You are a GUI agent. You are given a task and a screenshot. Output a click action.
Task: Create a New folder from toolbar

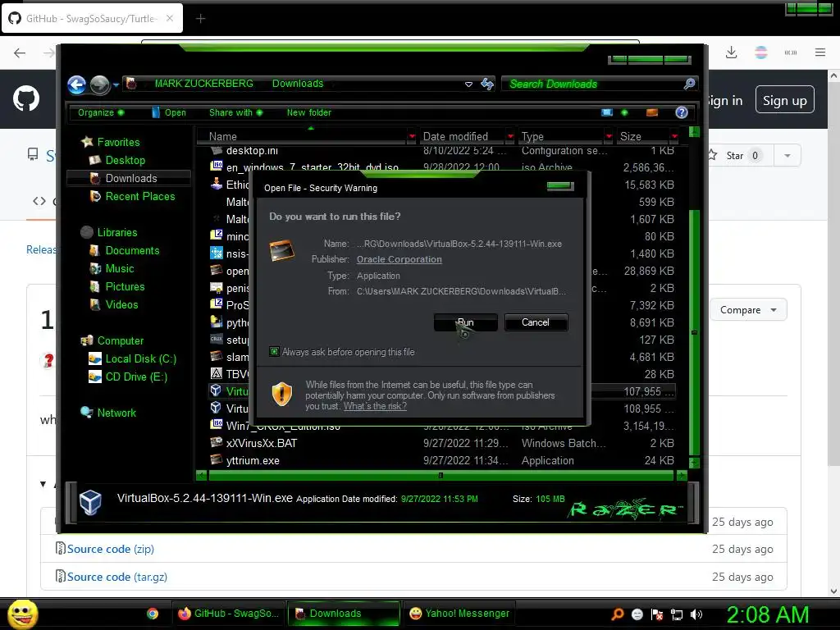pos(308,112)
